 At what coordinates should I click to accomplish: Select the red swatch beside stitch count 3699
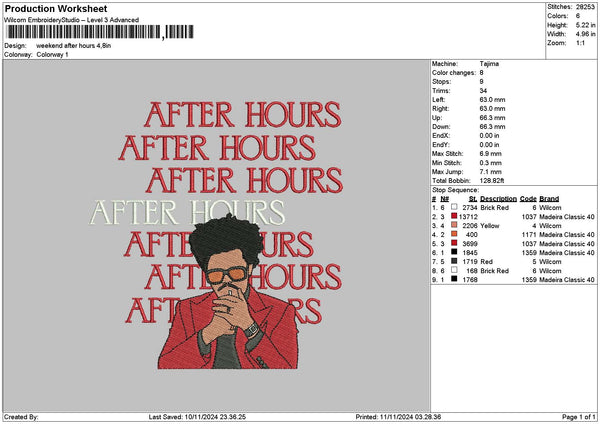point(454,243)
